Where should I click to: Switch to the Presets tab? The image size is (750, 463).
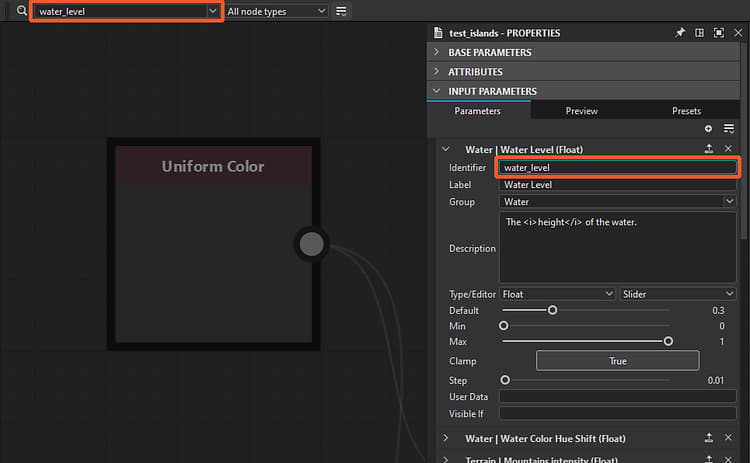[x=686, y=111]
